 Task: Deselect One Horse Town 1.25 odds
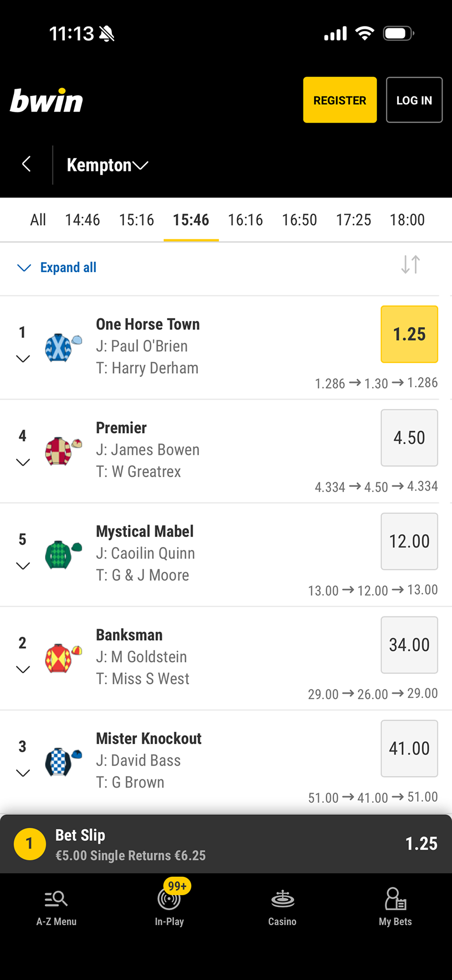pos(409,334)
